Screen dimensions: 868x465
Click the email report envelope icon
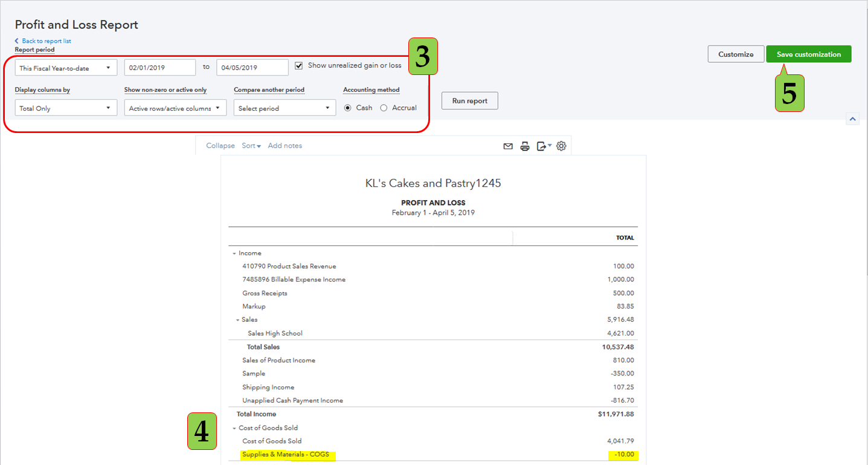point(508,146)
